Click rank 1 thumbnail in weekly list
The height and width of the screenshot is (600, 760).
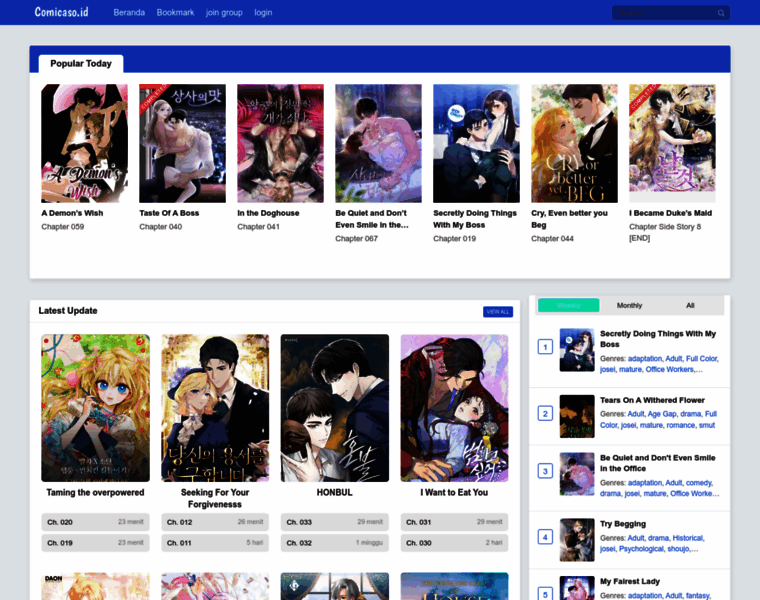pos(577,350)
